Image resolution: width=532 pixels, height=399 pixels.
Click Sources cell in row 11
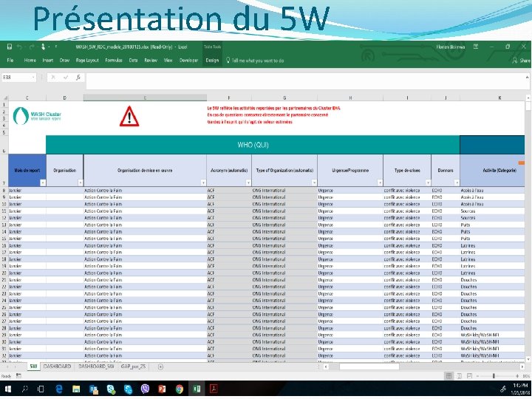coord(492,211)
